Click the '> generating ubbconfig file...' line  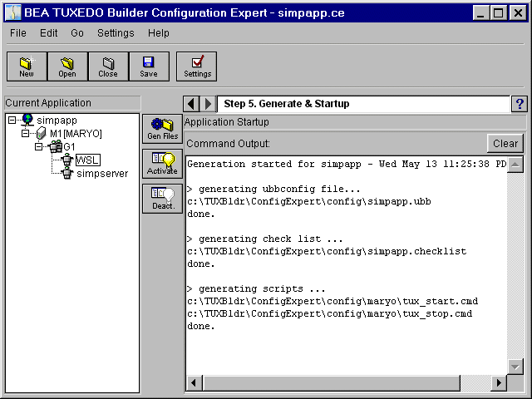click(273, 189)
